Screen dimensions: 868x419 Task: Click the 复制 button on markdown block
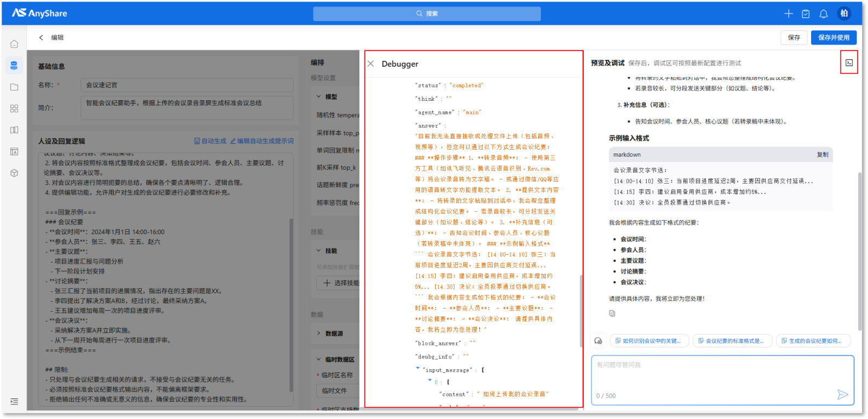point(822,154)
